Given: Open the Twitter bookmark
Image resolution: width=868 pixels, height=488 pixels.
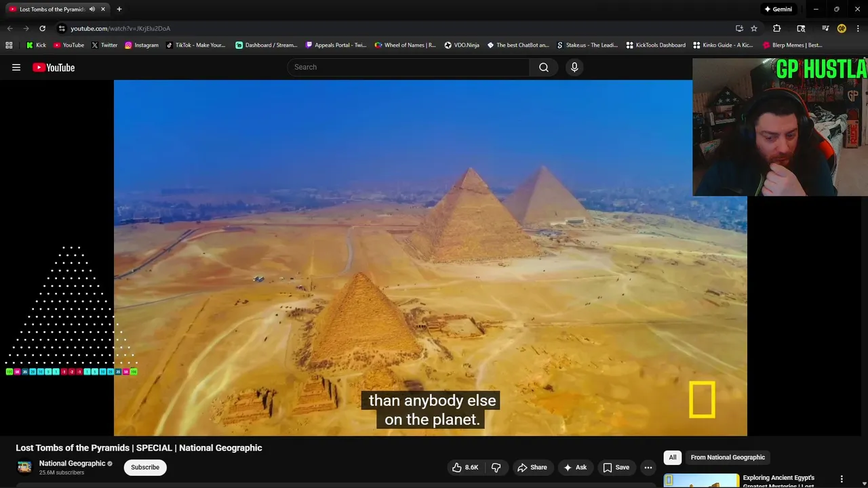Looking at the screenshot, I should [x=104, y=45].
